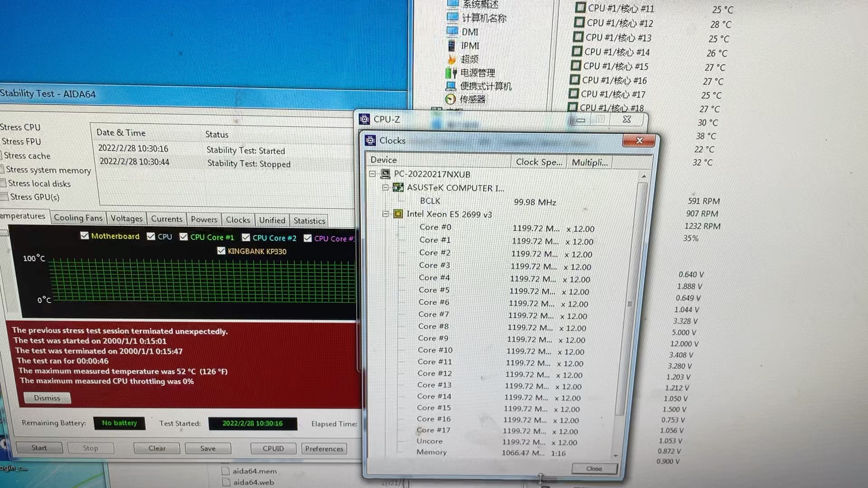Collapse the Intel Xeon E5 2699 v3 node
Screen dimensions: 868x488
[x=385, y=214]
